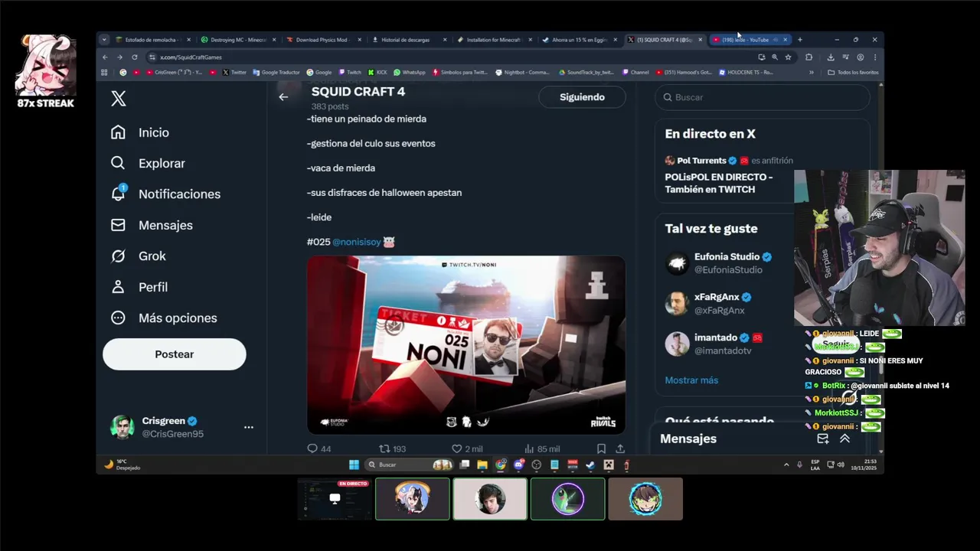This screenshot has height=551, width=980.
Task: Open File Explorer from the taskbar
Action: 482,465
